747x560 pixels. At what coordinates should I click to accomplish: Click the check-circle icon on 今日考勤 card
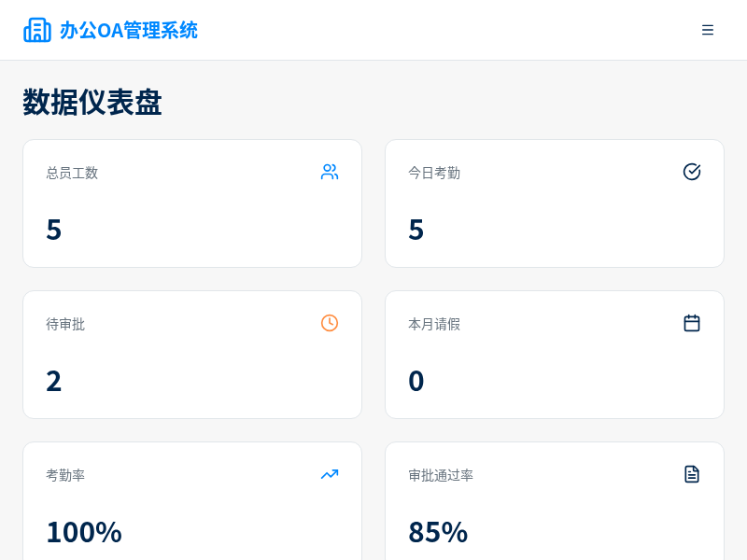pos(692,172)
